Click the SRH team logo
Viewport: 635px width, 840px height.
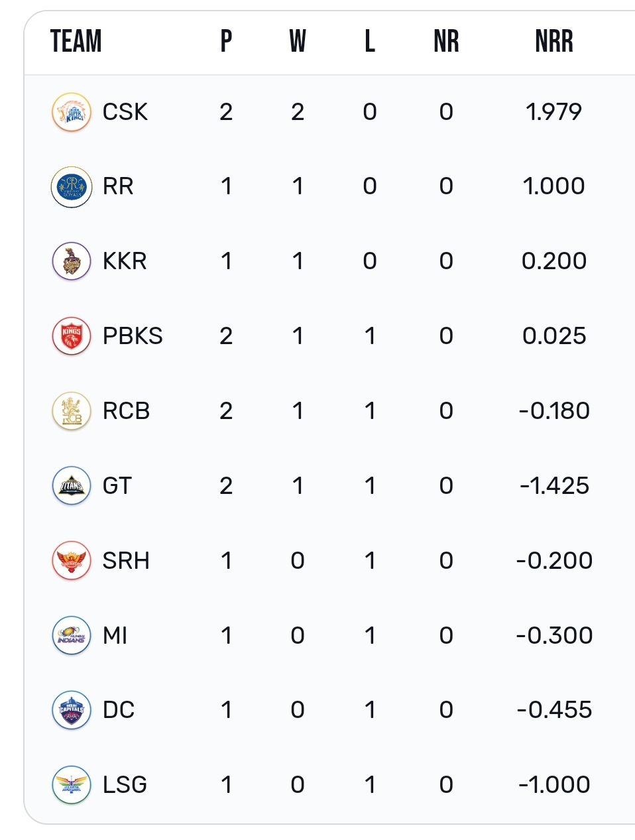pyautogui.click(x=71, y=561)
